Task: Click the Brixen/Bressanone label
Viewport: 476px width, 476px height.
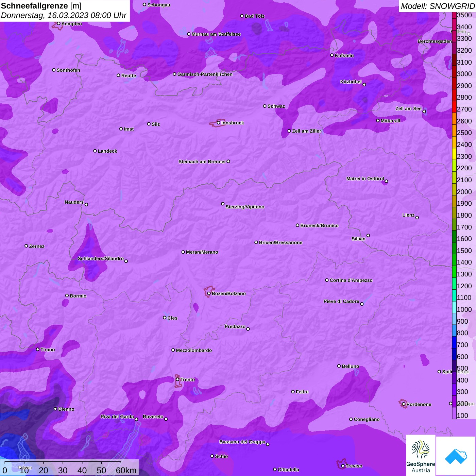Action: [280, 242]
